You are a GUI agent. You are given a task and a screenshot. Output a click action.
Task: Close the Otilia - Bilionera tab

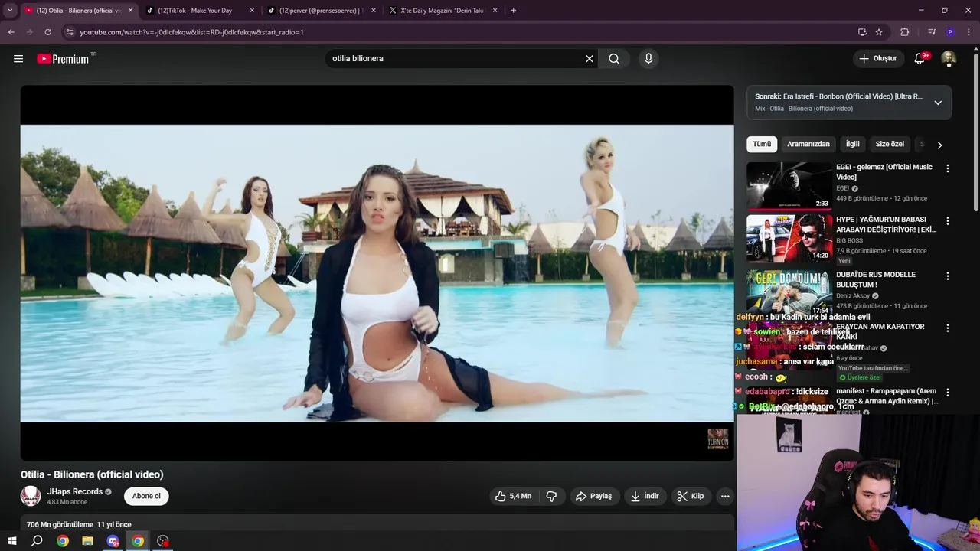click(131, 11)
